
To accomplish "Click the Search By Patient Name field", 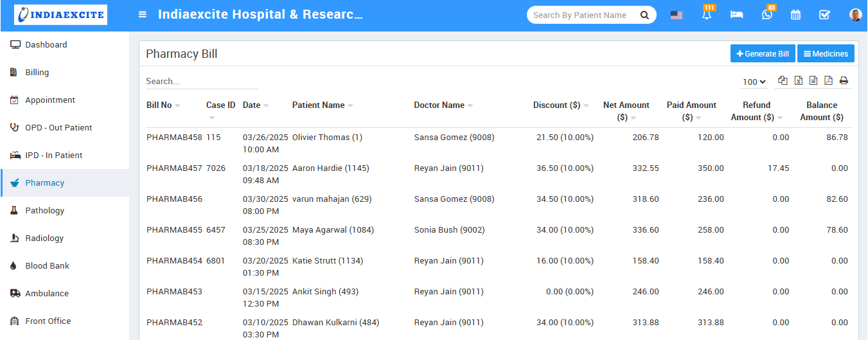I will click(x=580, y=15).
